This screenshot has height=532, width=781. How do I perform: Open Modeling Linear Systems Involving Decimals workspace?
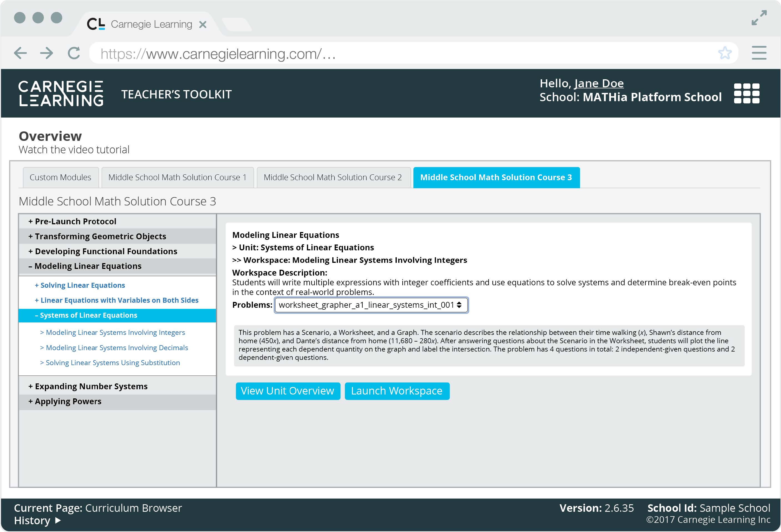(x=114, y=348)
